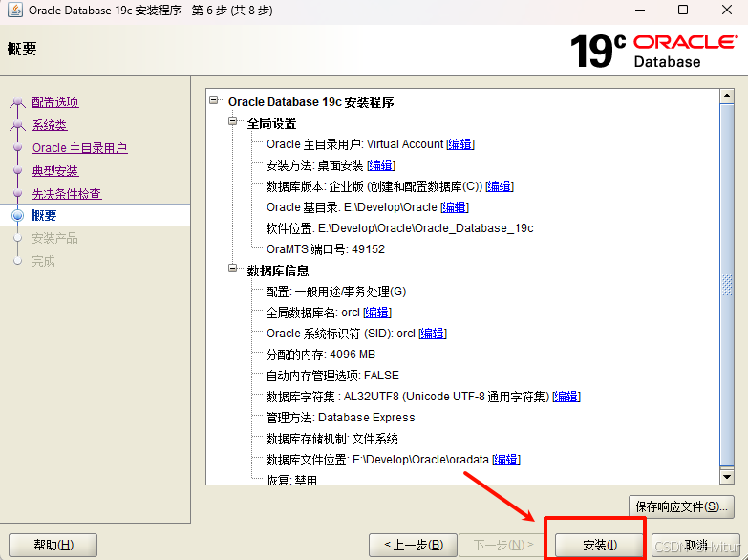This screenshot has height=560, width=748.
Task: Edit the 数据库版本 企业版 setting
Action: [x=500, y=186]
